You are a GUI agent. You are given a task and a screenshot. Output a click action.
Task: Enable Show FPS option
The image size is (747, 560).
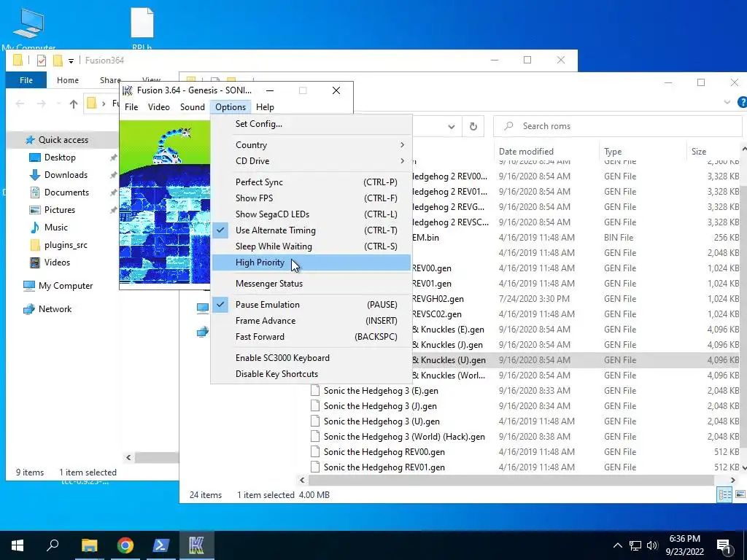click(311, 198)
